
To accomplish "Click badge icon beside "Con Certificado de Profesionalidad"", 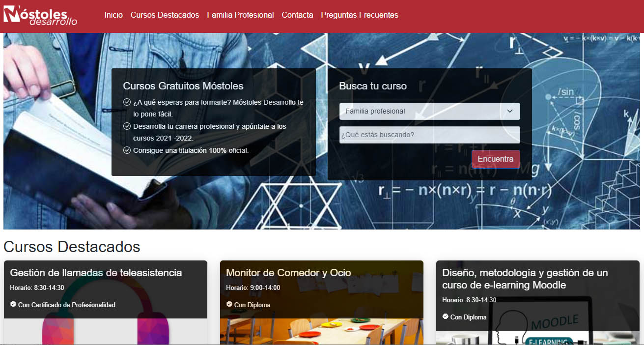I will [x=13, y=304].
